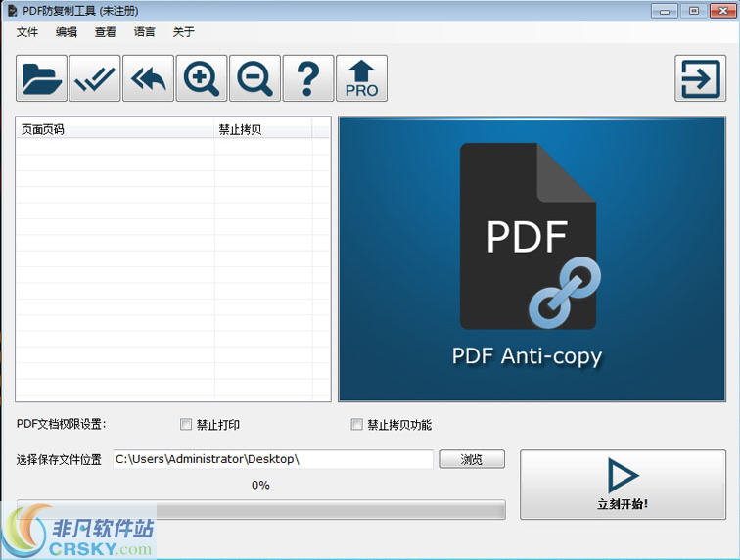This screenshot has width=740, height=560.
Task: Click the double-checkmark select all icon
Action: [95, 78]
